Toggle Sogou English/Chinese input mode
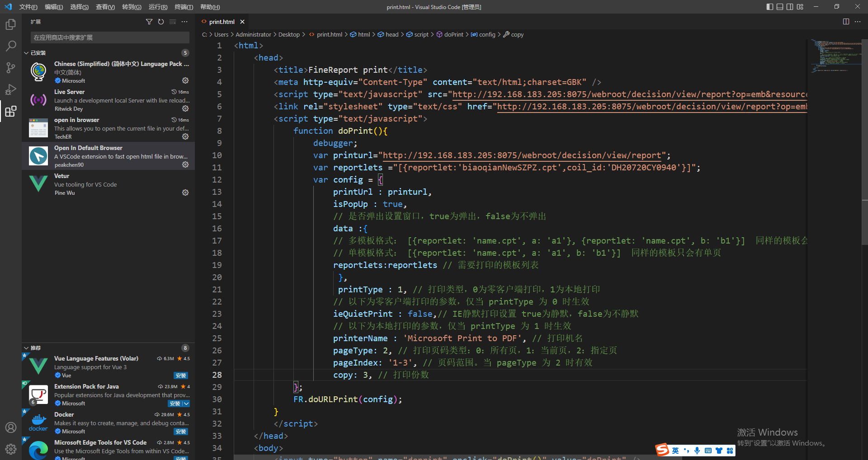This screenshot has width=868, height=460. (x=675, y=451)
